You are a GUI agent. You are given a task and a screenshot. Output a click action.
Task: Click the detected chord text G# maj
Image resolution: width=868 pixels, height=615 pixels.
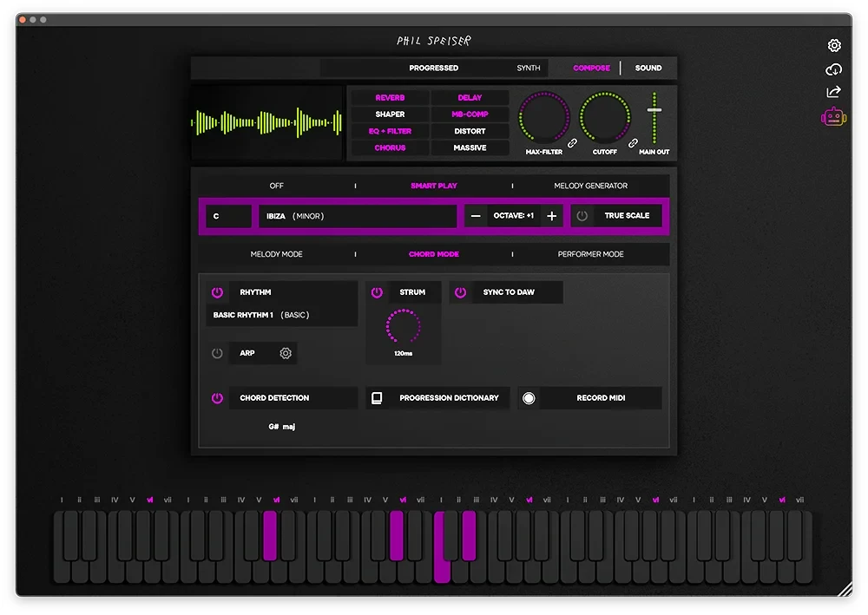click(282, 427)
